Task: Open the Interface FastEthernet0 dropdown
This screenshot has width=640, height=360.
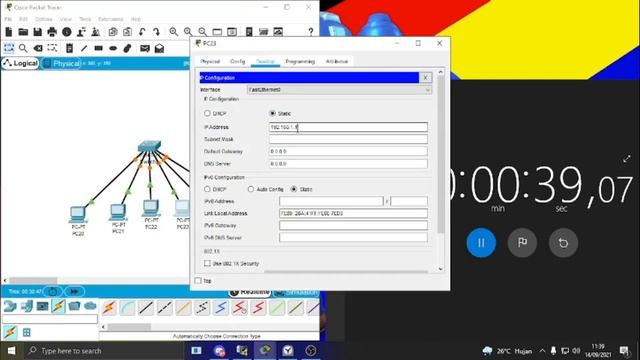Action: pos(339,89)
